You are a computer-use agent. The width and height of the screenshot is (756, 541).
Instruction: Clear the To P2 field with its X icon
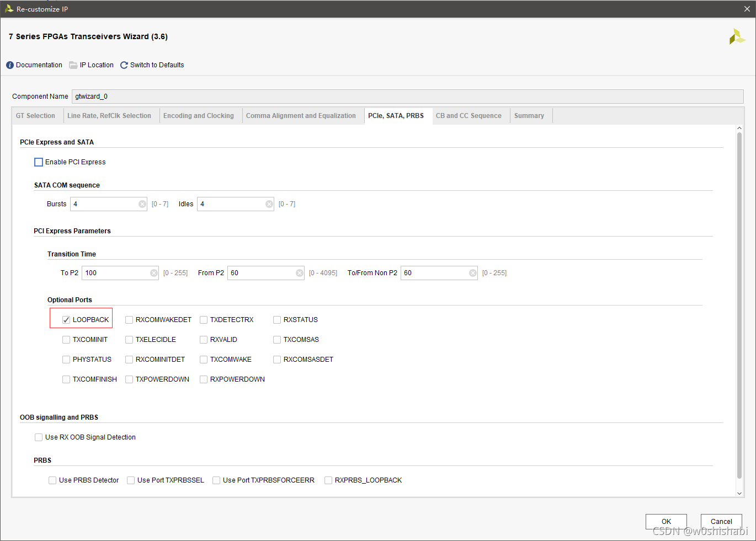pos(154,273)
